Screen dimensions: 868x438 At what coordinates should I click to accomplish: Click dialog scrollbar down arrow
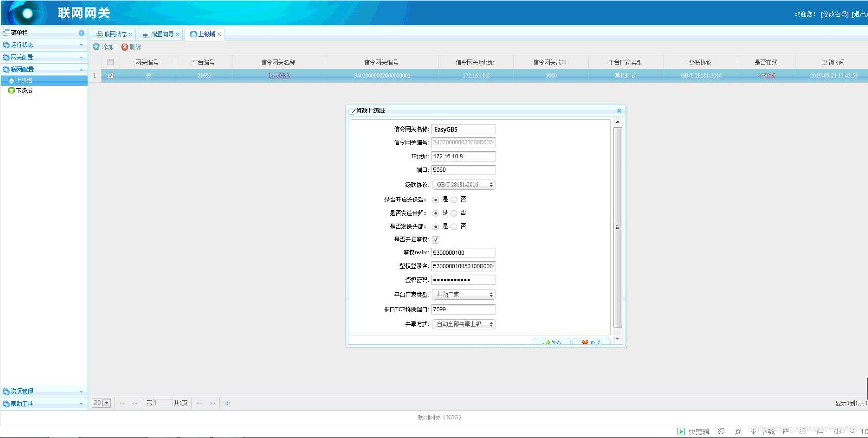[617, 338]
